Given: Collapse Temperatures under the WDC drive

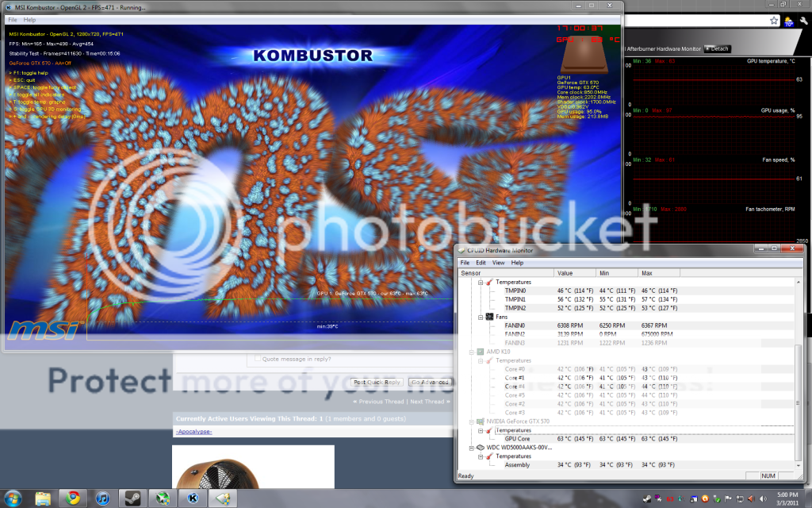Looking at the screenshot, I should point(481,456).
